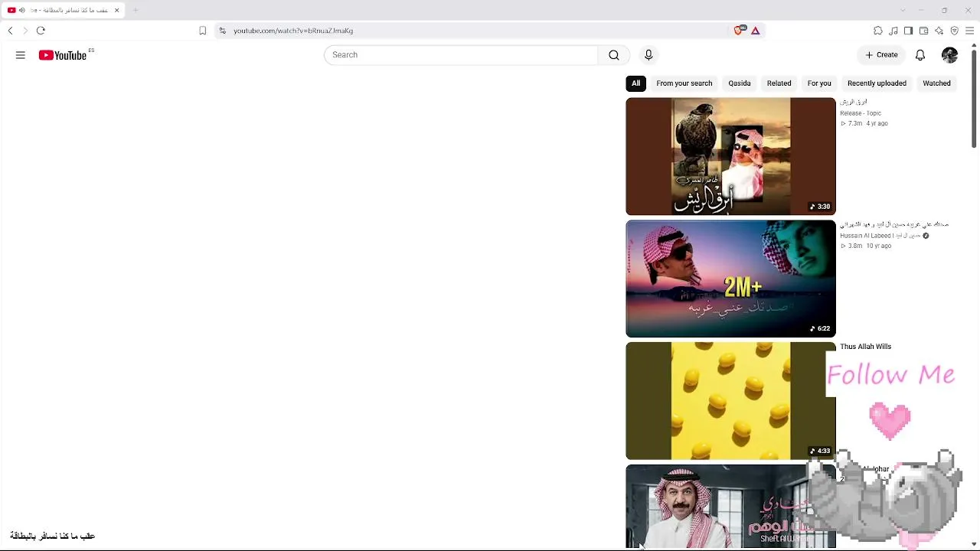The image size is (980, 551).
Task: Open Brave Shields lion icon
Action: 739,31
